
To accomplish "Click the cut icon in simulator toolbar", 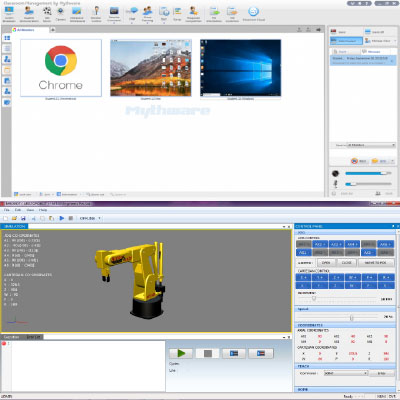I will tap(34, 218).
